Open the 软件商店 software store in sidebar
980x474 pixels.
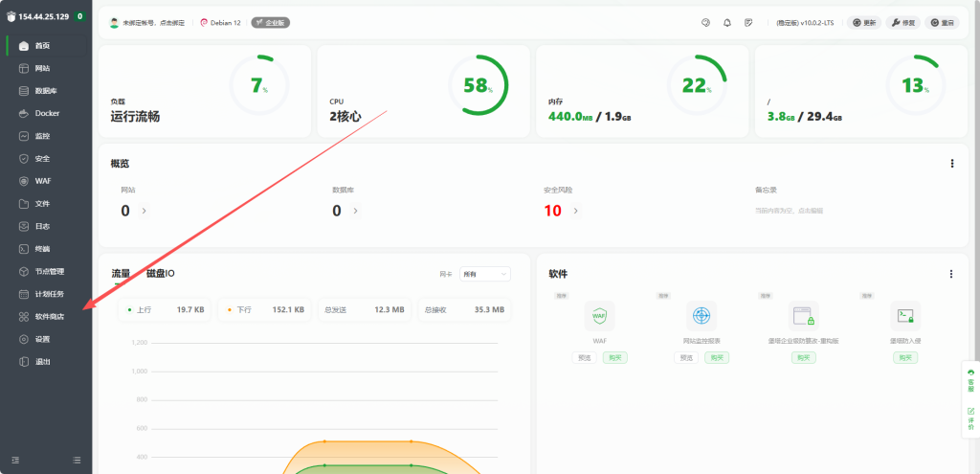click(x=48, y=316)
